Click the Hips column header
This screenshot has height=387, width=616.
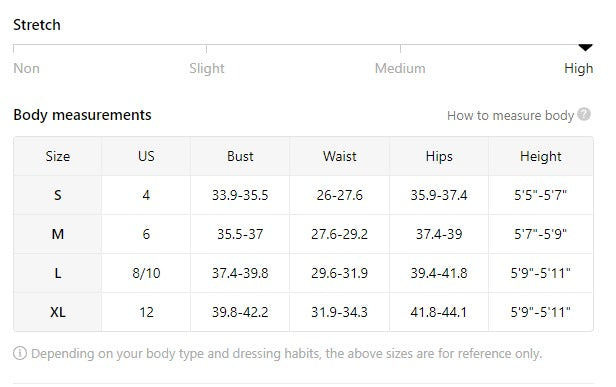(439, 156)
